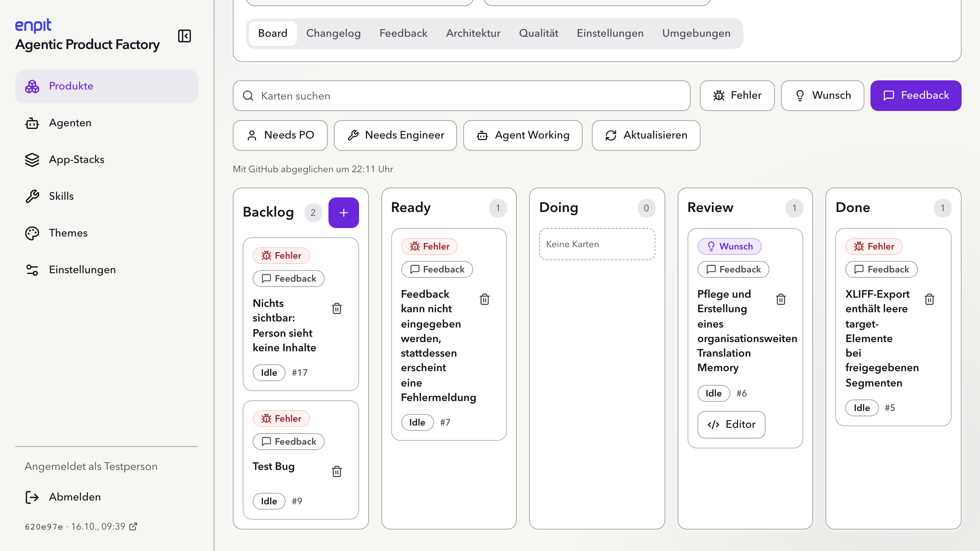Screen dimensions: 980x551
Task: Focus the 'Karten suchen' search field
Action: pos(462,96)
